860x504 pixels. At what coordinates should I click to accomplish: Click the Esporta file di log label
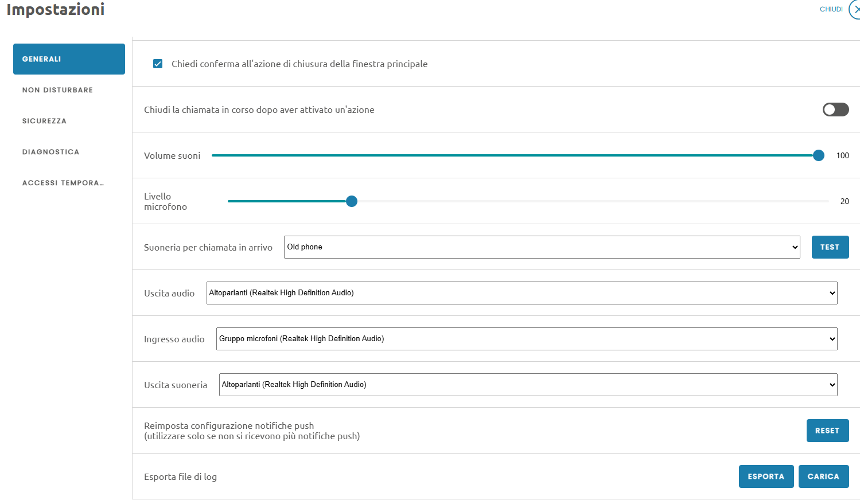pos(180,476)
